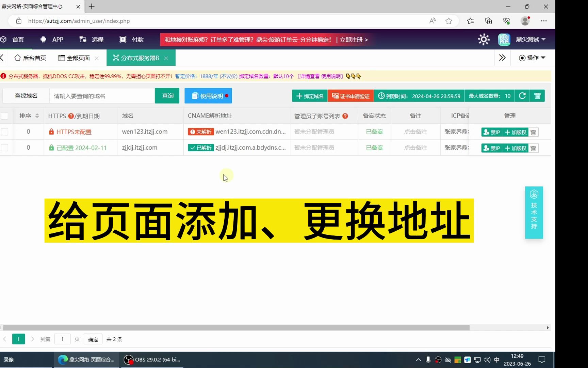
Task: Click 加版权 for zjjdj.itzjj.com row
Action: point(515,148)
